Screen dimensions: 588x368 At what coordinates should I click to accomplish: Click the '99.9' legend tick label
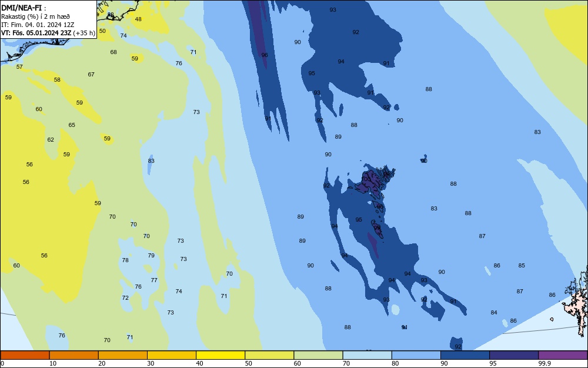point(544,363)
